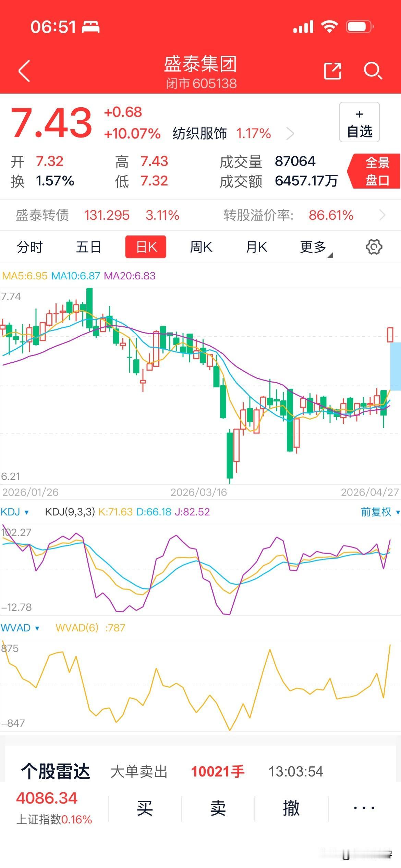This screenshot has width=401, height=868.
Task: Open the share icon in the header
Action: click(x=332, y=71)
